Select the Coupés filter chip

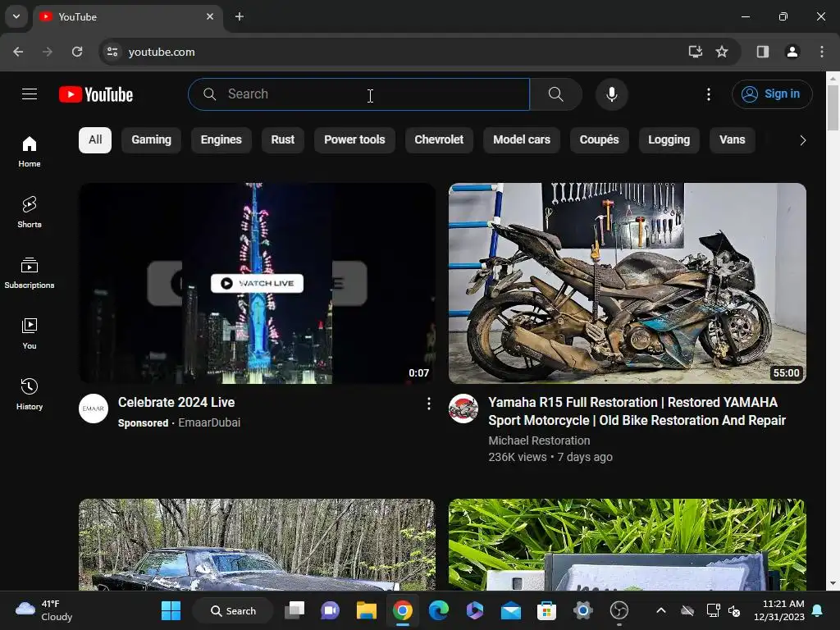pos(599,140)
